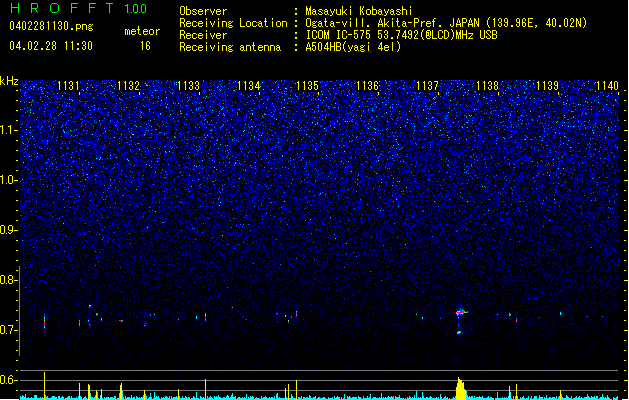Click the 1138 time marker
The width and height of the screenshot is (629, 400).
click(x=487, y=85)
